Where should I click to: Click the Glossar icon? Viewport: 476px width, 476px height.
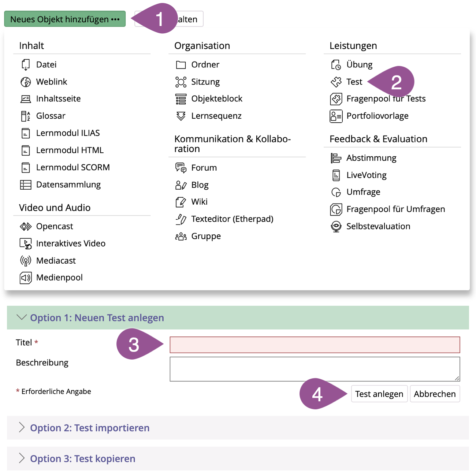tap(26, 116)
